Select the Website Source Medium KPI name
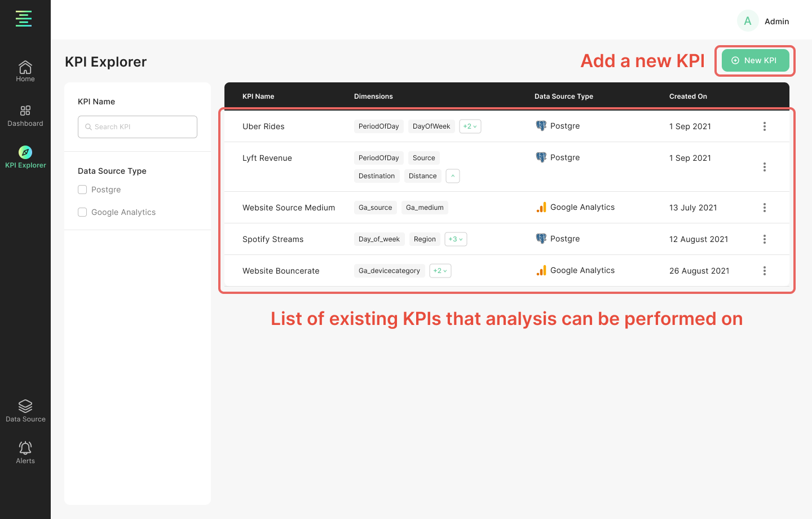 coord(289,208)
